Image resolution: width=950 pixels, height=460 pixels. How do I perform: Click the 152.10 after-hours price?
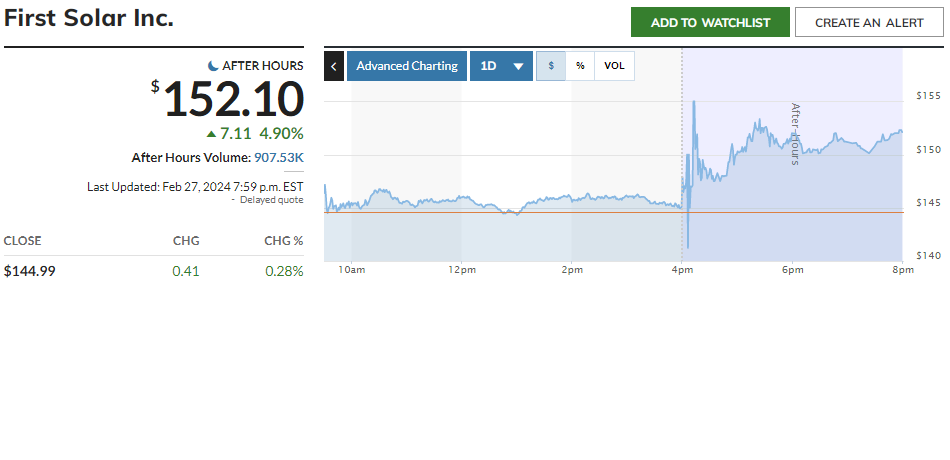(x=233, y=100)
